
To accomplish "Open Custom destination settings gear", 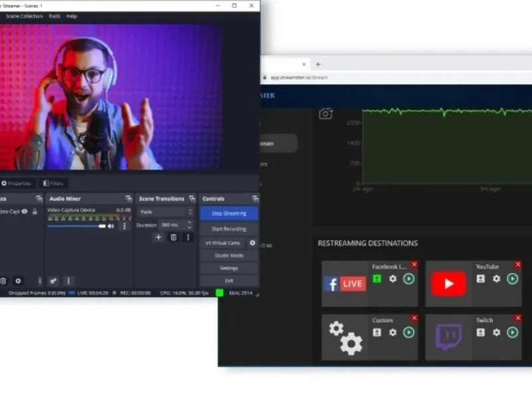I will pyautogui.click(x=393, y=332).
